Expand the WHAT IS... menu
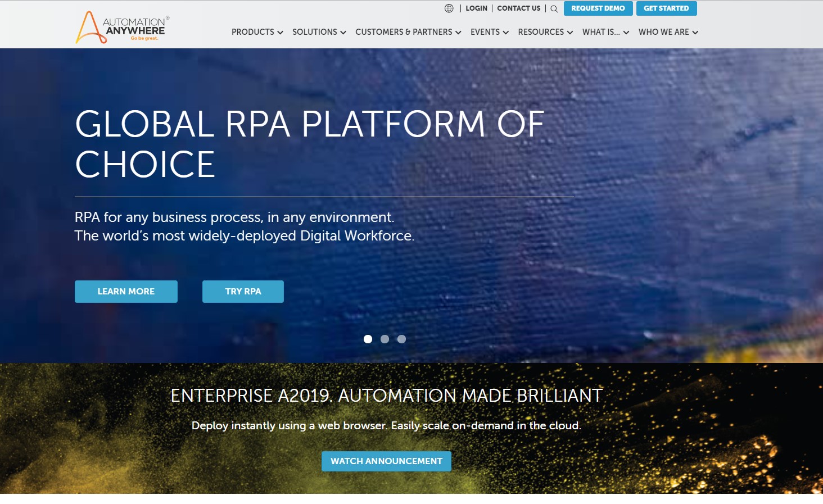The width and height of the screenshot is (823, 504). 605,32
